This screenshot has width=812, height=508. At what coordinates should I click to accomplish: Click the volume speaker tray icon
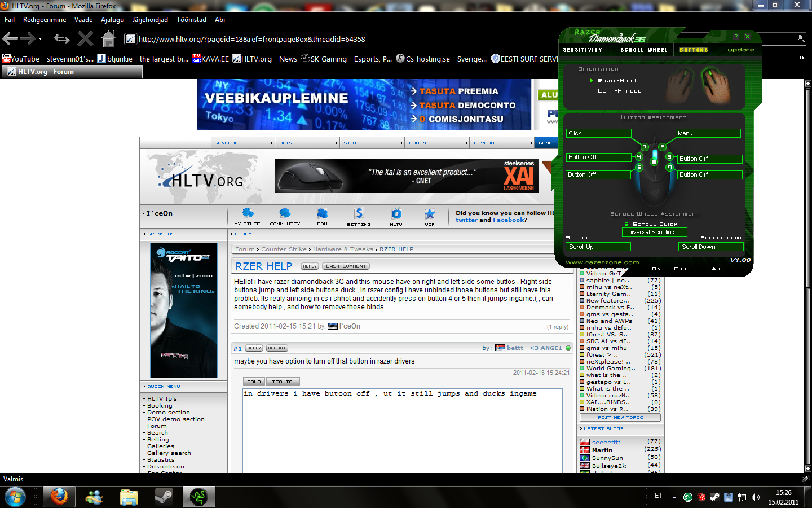(x=756, y=497)
